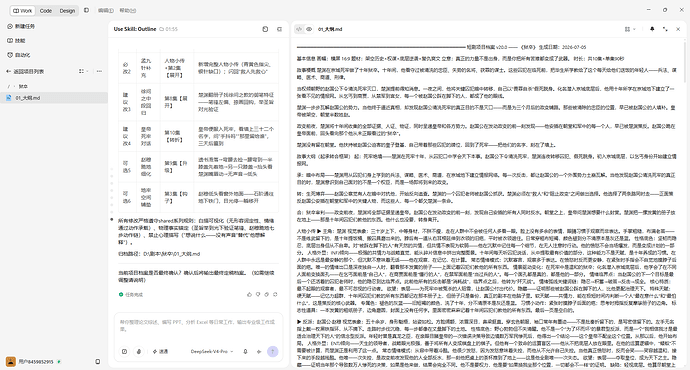Click the thumbs-up icon under the reply
The image size is (690, 370).
tap(249, 294)
